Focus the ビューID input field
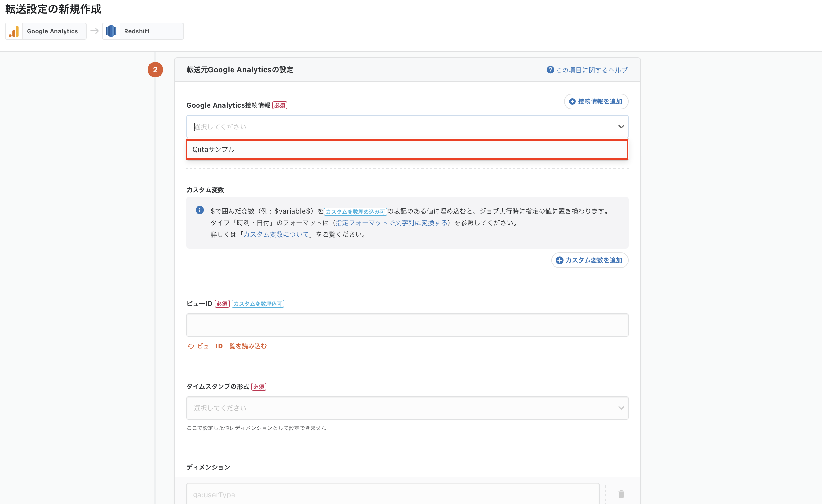822x504 pixels. coord(407,325)
